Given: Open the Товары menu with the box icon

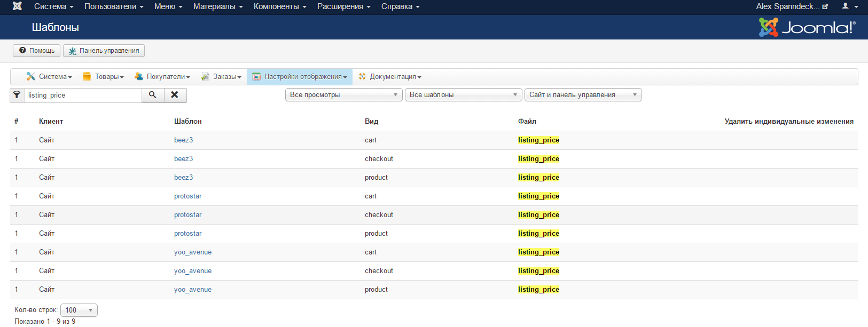Looking at the screenshot, I should pos(103,77).
